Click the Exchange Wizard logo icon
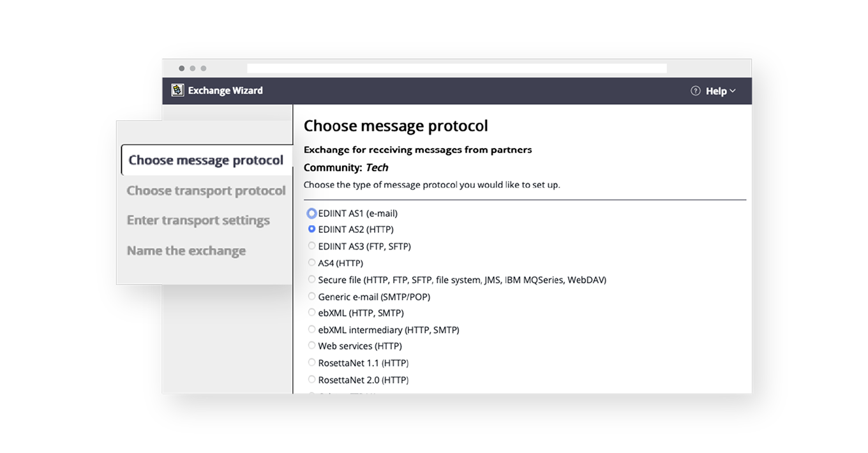868x453 pixels. click(177, 91)
